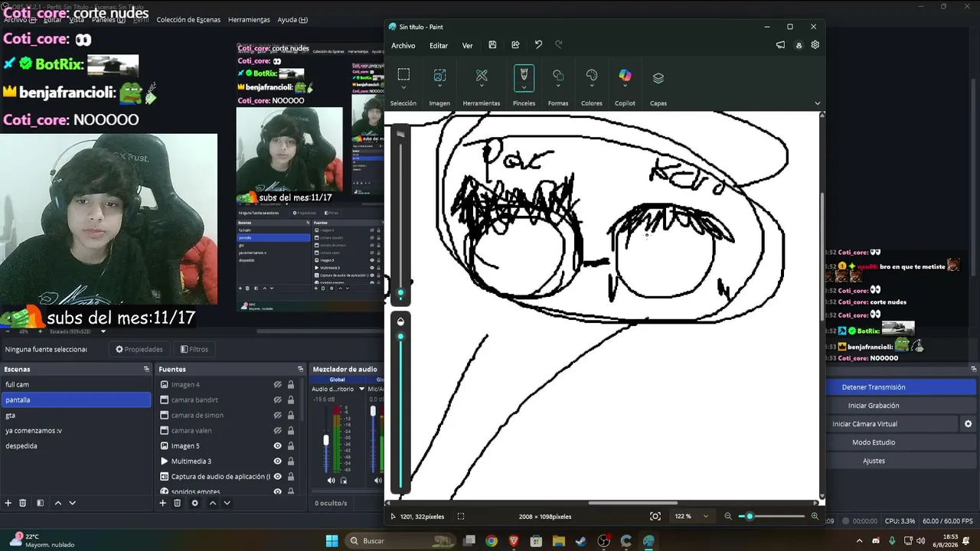Add a new source in OBS Fuentes
This screenshot has width=980, height=551.
[162, 503]
